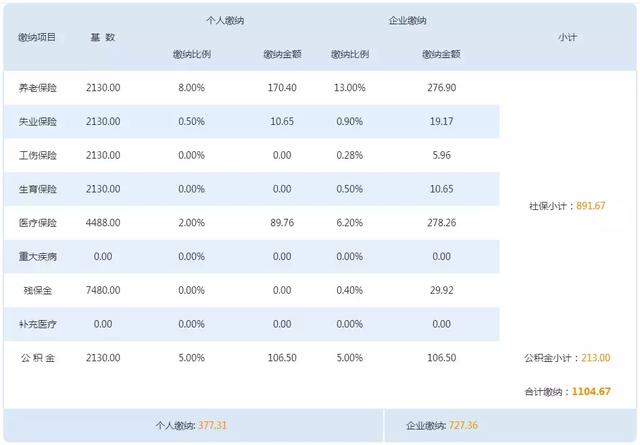The height and width of the screenshot is (445, 640).
Task: Select the 补充医疗 row label
Action: click(37, 324)
